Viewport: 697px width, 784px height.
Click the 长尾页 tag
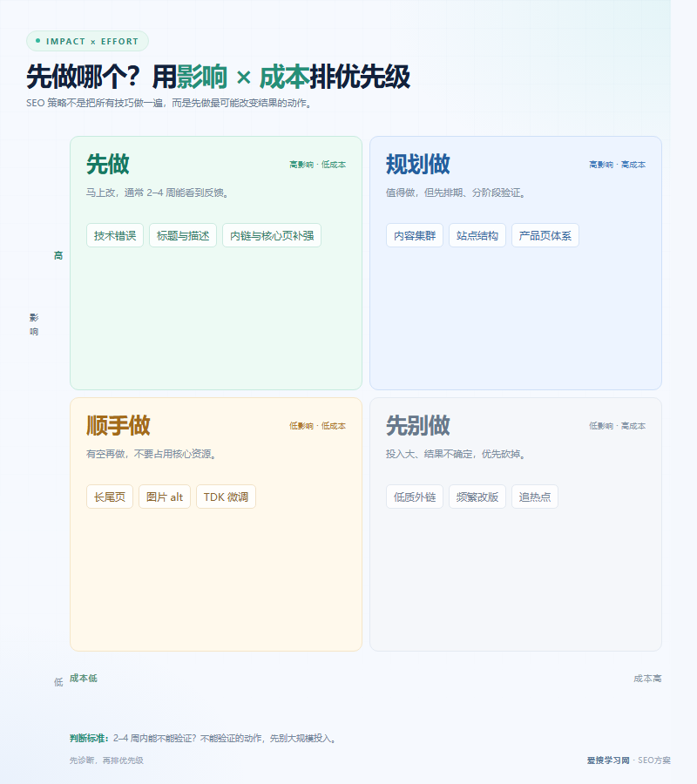click(x=110, y=497)
